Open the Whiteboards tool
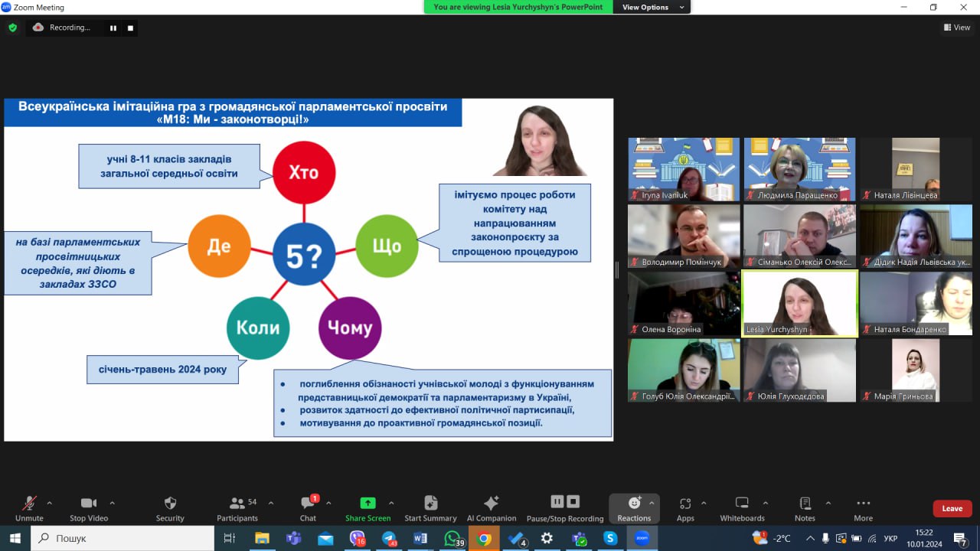The image size is (980, 551). 742,508
